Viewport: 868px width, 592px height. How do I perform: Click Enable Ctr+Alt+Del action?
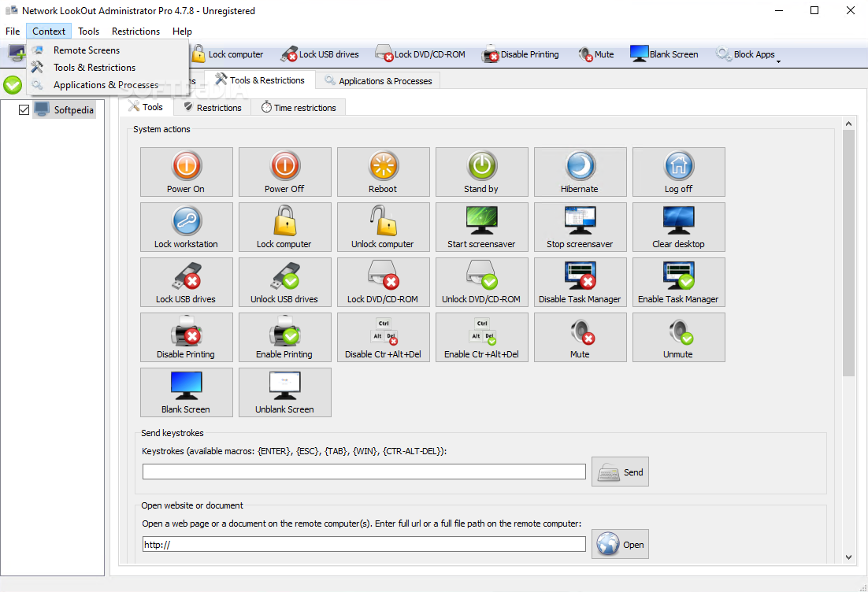(x=481, y=338)
